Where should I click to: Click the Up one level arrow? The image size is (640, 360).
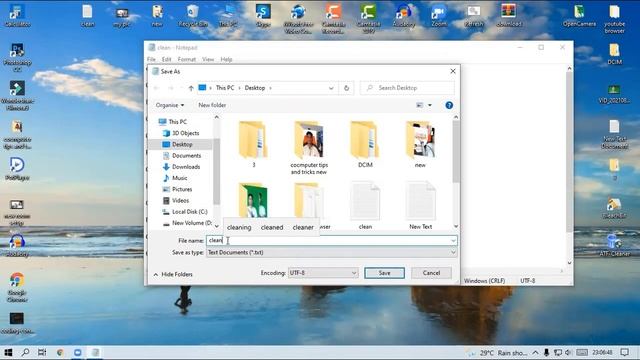point(191,88)
